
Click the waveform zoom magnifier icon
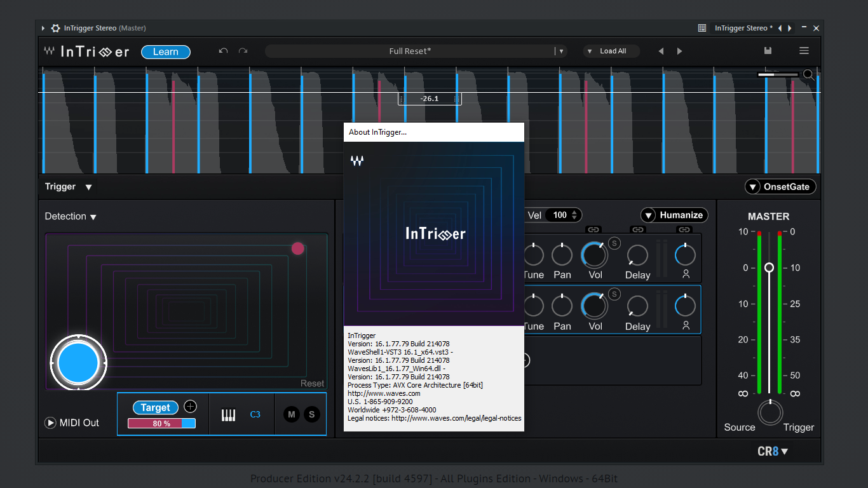click(x=808, y=75)
